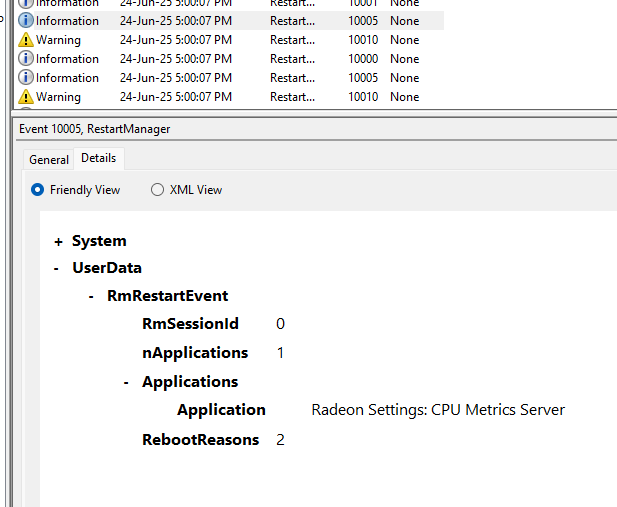This screenshot has width=617, height=507.
Task: Click the nApplications value 1
Action: [x=280, y=353]
